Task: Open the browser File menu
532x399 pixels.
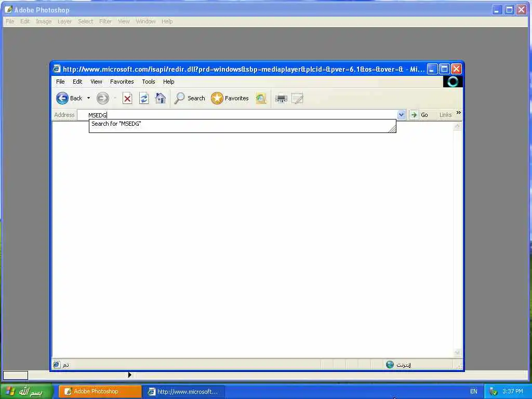Action: 60,82
